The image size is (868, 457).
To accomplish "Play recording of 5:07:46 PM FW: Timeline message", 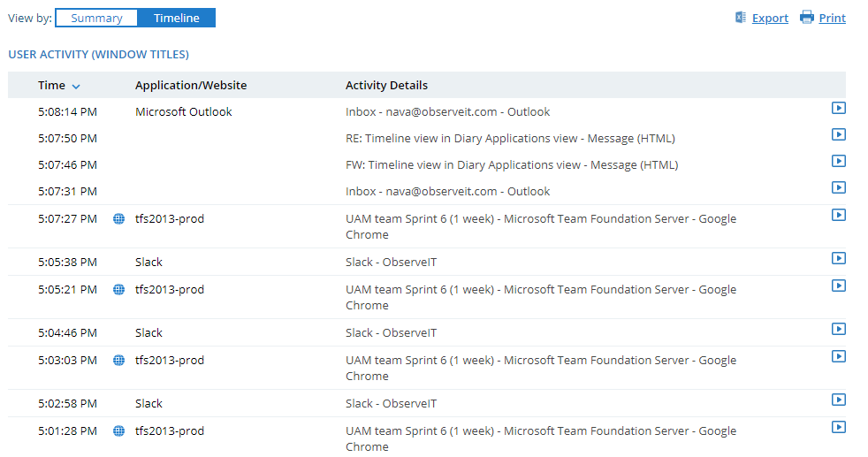I will 839,161.
